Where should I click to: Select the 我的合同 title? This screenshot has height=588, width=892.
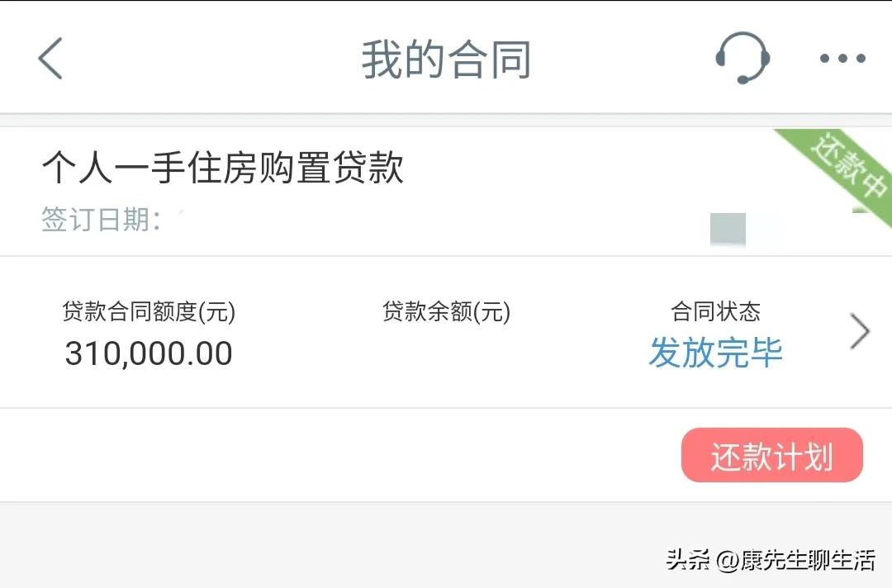(446, 58)
